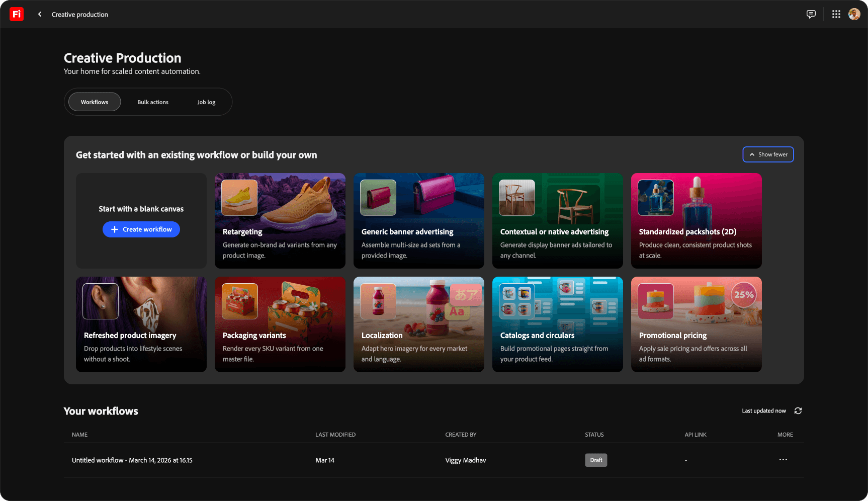This screenshot has height=501, width=868.
Task: Open the user profile avatar
Action: pyautogui.click(x=854, y=14)
